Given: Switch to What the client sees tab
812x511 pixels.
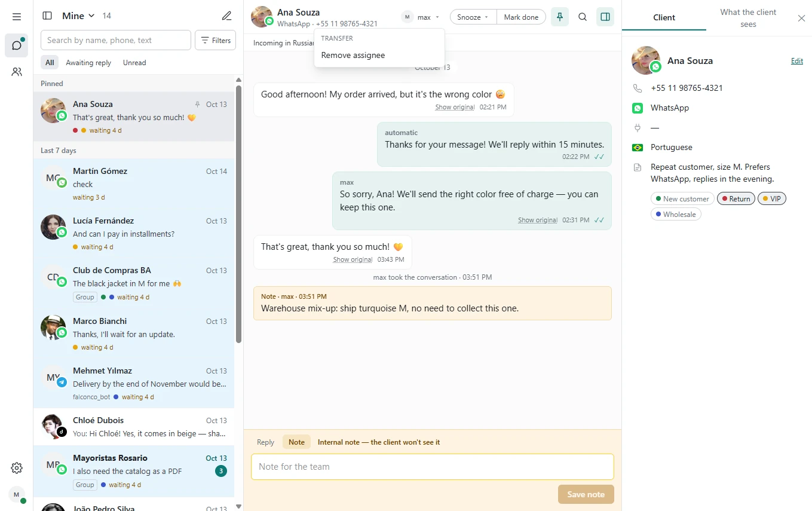Looking at the screenshot, I should tap(748, 18).
